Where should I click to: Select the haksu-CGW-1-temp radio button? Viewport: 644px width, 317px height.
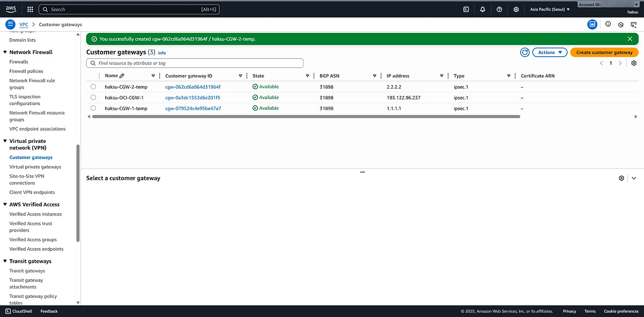93,108
